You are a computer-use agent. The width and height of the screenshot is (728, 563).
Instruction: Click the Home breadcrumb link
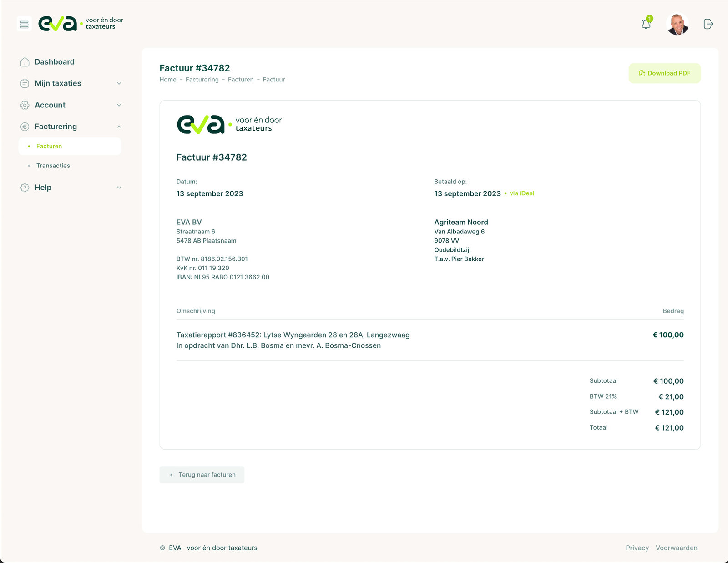point(168,80)
